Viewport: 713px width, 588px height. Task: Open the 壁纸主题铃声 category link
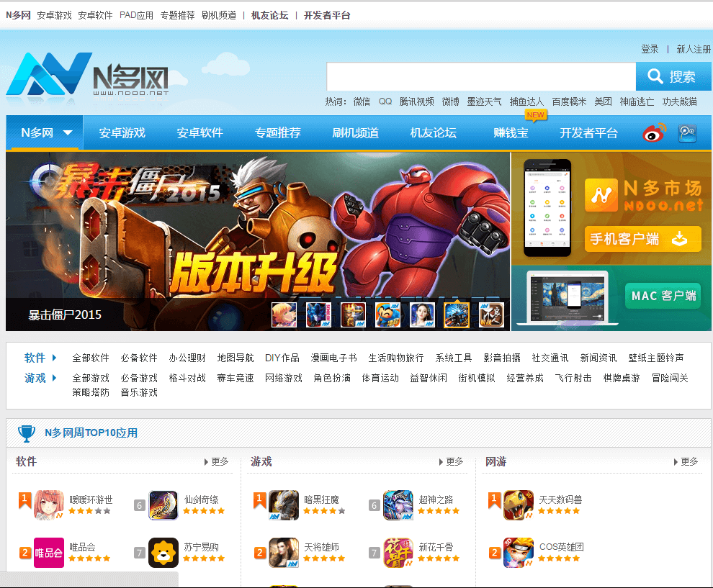[x=655, y=358]
